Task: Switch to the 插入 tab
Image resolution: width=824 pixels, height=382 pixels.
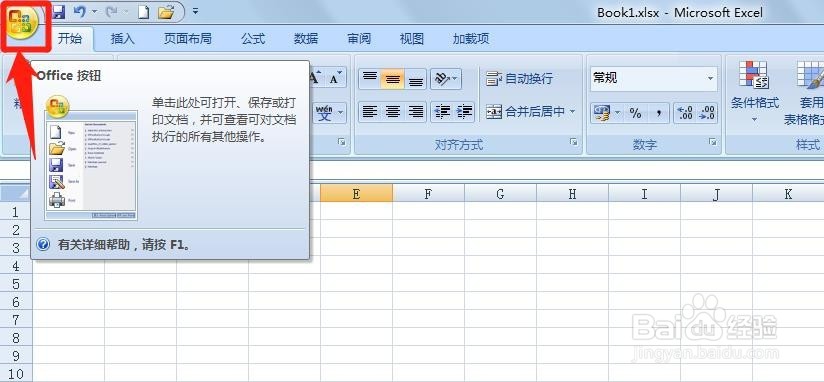Action: (123, 38)
